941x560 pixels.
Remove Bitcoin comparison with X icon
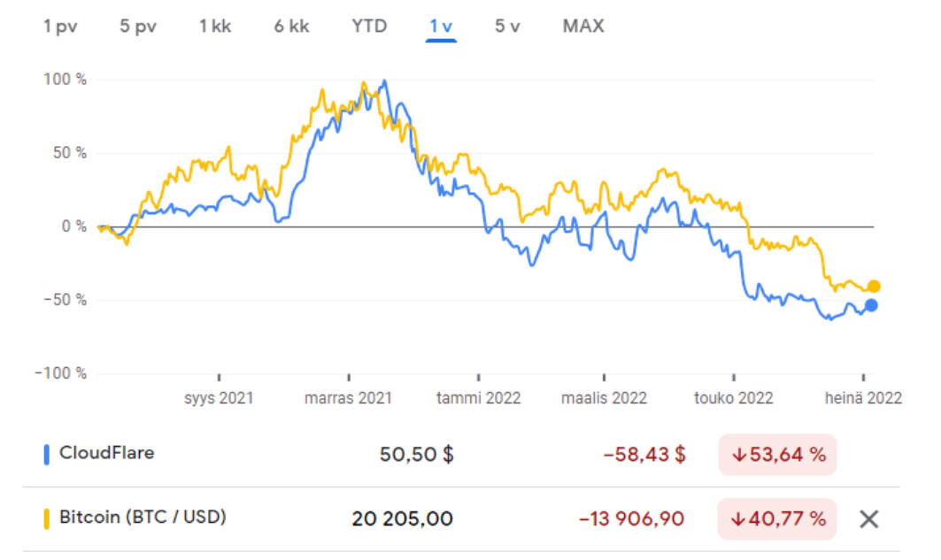[x=869, y=519]
